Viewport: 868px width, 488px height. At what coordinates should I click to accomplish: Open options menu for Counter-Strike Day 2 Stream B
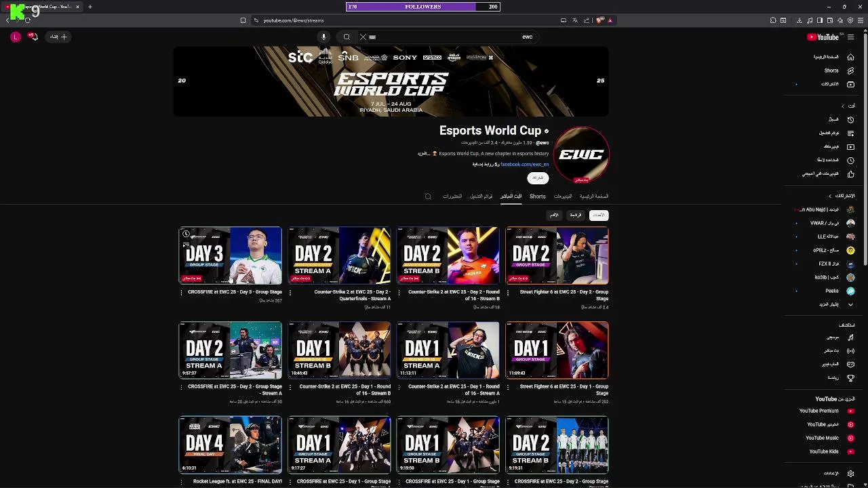point(399,293)
